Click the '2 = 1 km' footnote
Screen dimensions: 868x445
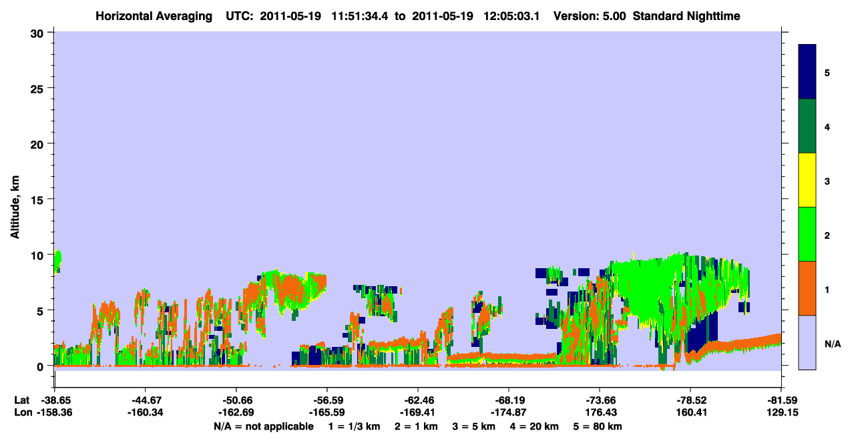point(418,426)
